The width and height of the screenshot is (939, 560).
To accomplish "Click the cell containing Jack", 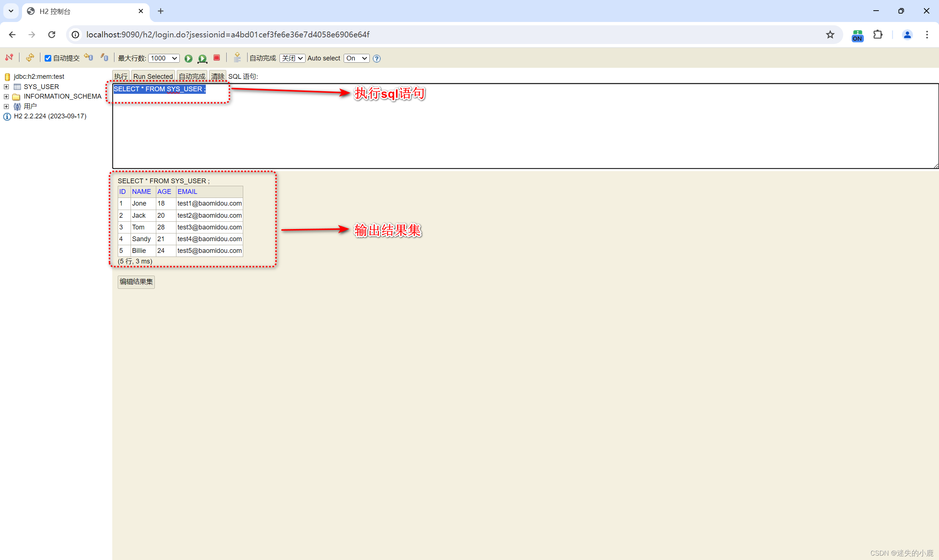I will tap(143, 215).
